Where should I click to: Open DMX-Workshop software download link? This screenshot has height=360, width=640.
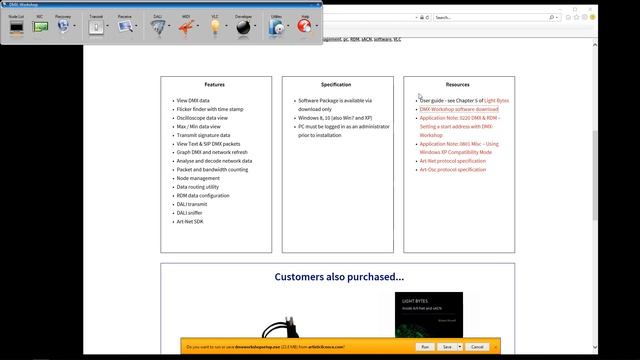pyautogui.click(x=459, y=109)
